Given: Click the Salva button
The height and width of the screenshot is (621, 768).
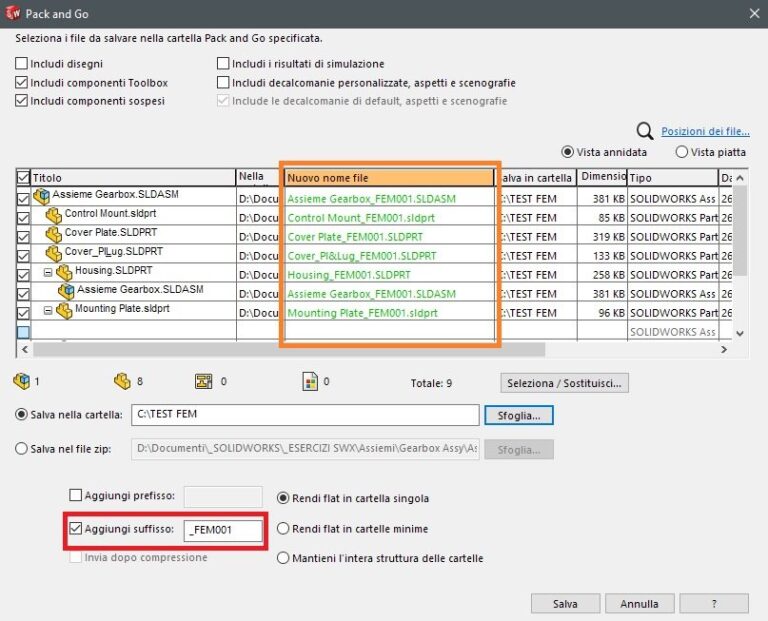Looking at the screenshot, I should tap(565, 604).
